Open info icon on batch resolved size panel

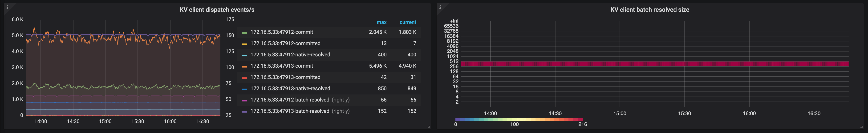tap(440, 7)
